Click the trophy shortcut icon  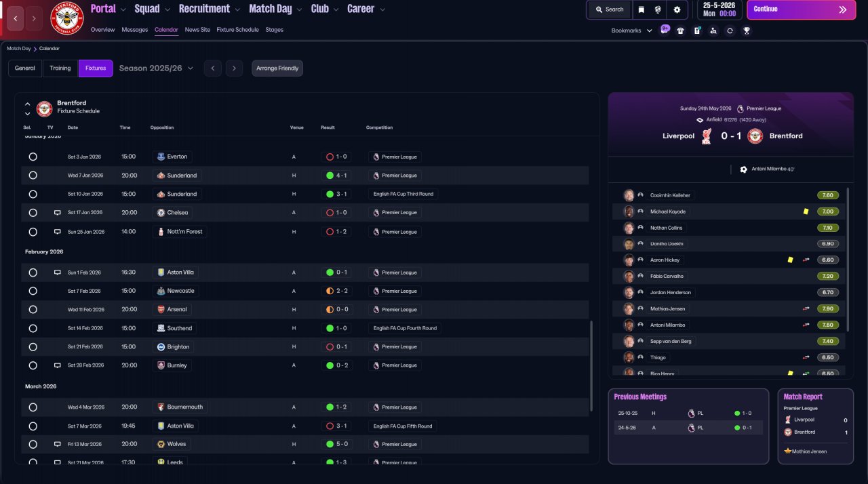coord(746,31)
